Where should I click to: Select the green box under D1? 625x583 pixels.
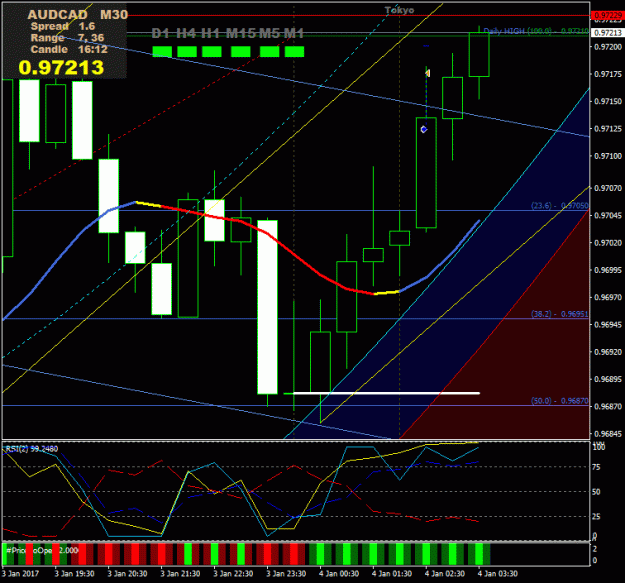point(162,51)
